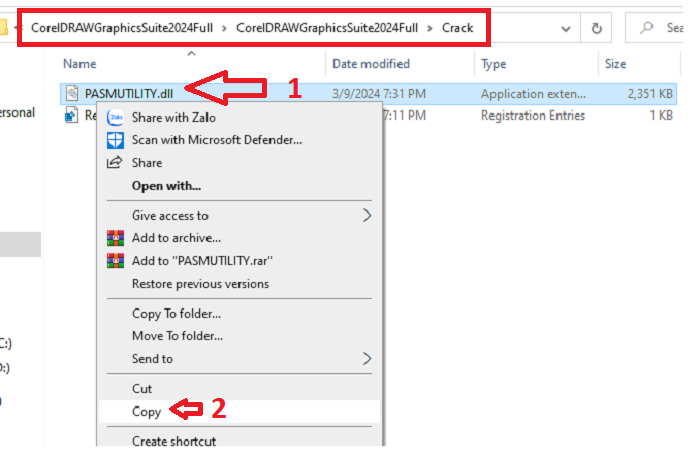
Task: Choose Copy from the context menu
Action: pyautogui.click(x=146, y=411)
